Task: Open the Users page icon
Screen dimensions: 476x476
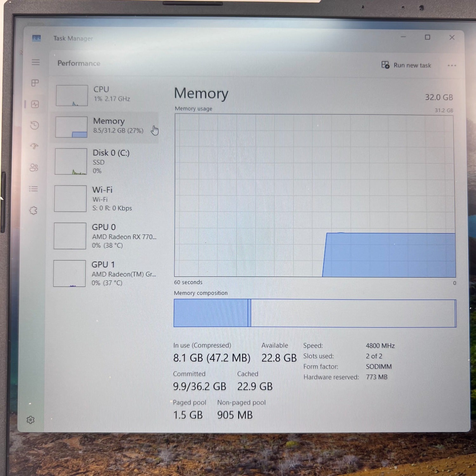Action: pyautogui.click(x=34, y=168)
